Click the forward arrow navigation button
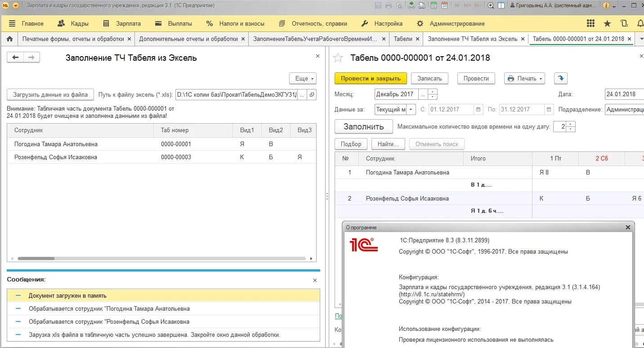This screenshot has width=644, height=348. point(31,57)
